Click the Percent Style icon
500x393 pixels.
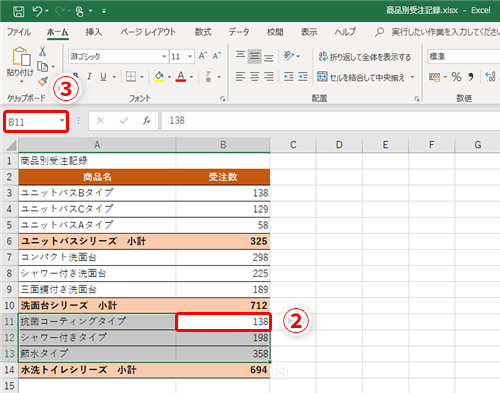[457, 77]
